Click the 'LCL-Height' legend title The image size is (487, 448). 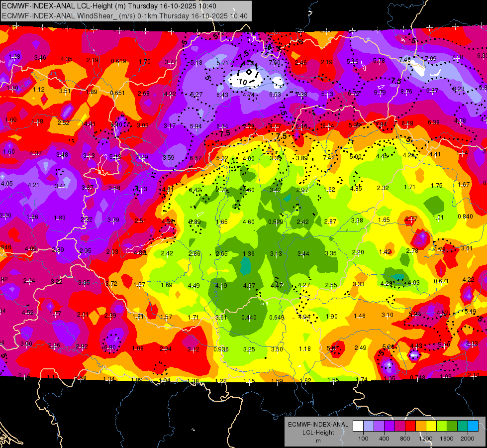[x=318, y=433]
